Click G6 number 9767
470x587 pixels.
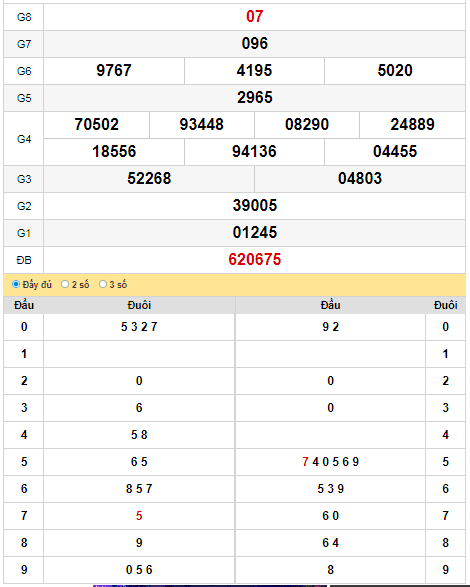(x=114, y=70)
